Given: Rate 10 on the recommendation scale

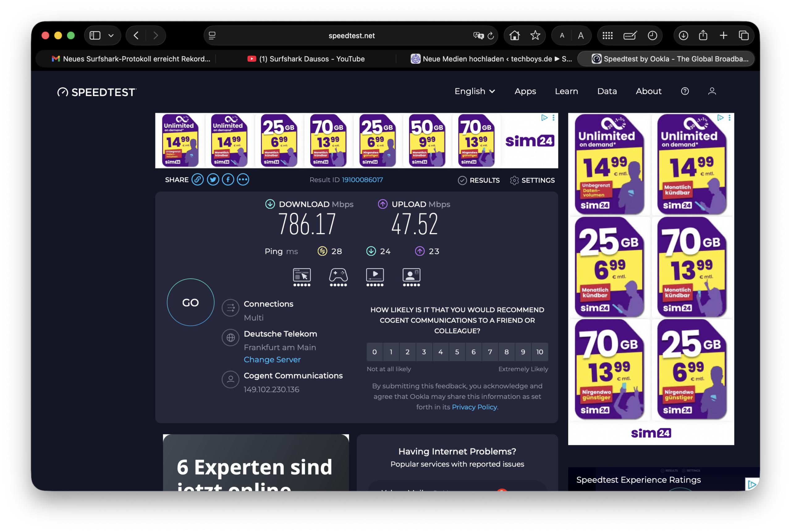Looking at the screenshot, I should (x=539, y=352).
